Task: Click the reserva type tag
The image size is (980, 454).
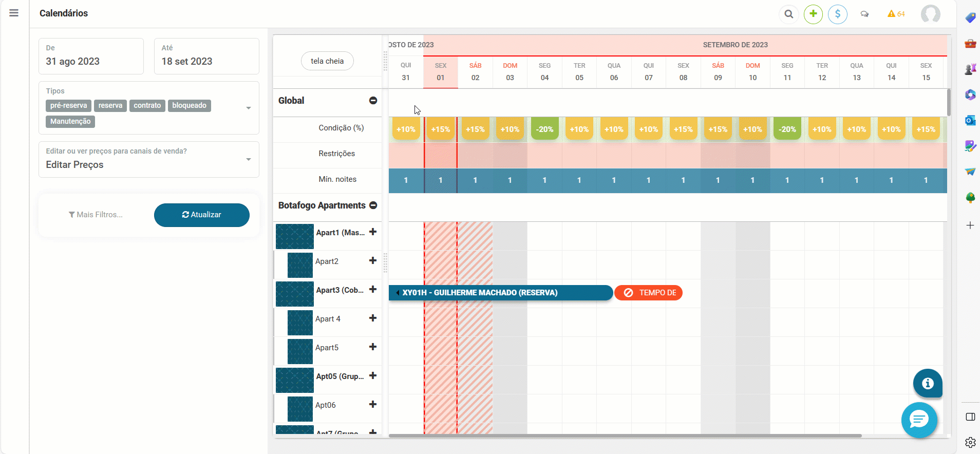Action: 110,106
